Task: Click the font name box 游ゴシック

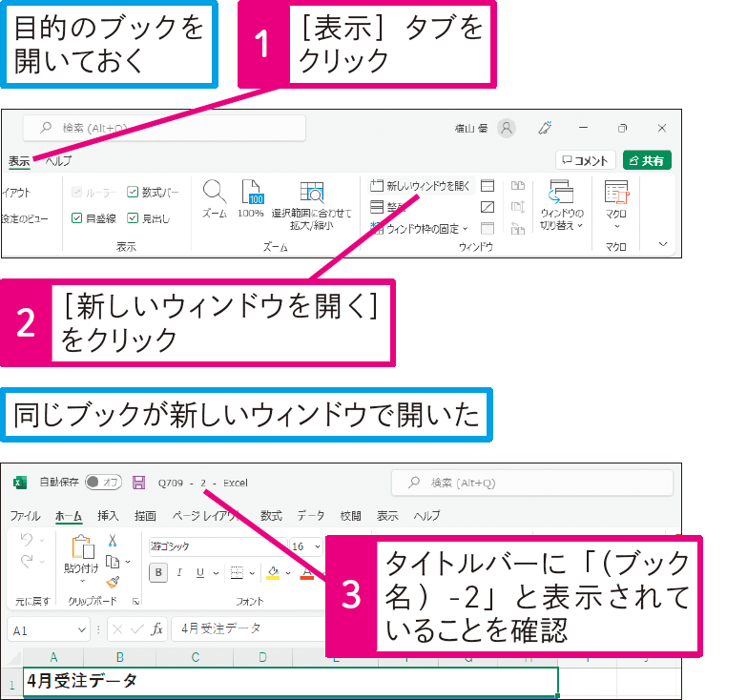Action: [x=218, y=546]
